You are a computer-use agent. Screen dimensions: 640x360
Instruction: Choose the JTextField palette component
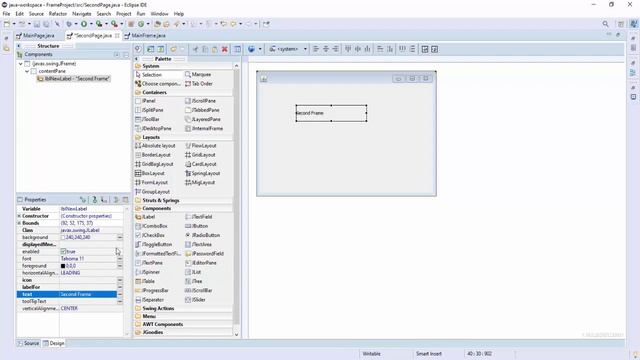pos(199,217)
